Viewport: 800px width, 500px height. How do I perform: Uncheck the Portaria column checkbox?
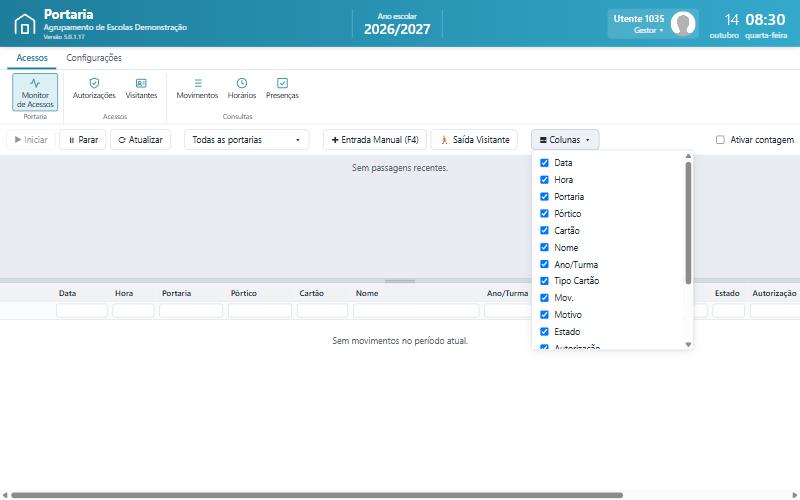point(544,196)
